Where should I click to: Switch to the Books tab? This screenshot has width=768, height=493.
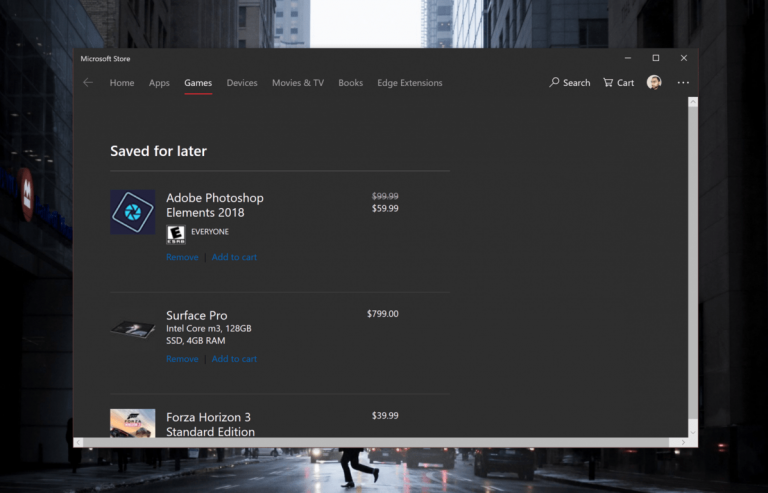[351, 83]
